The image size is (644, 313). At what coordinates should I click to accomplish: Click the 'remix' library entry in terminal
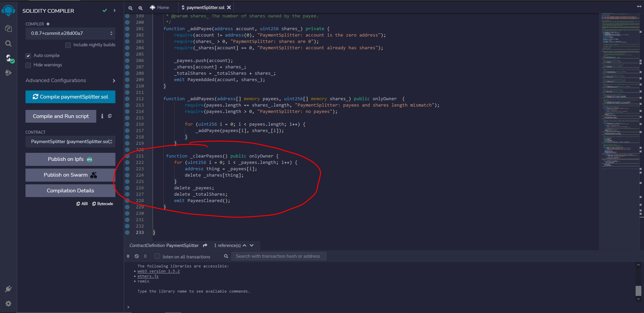pos(143,281)
